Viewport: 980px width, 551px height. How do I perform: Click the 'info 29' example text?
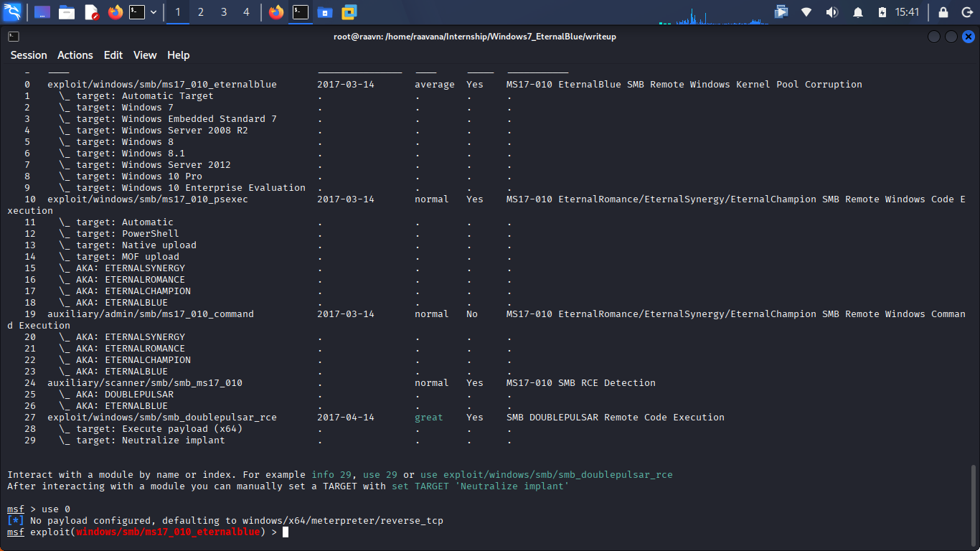coord(331,475)
